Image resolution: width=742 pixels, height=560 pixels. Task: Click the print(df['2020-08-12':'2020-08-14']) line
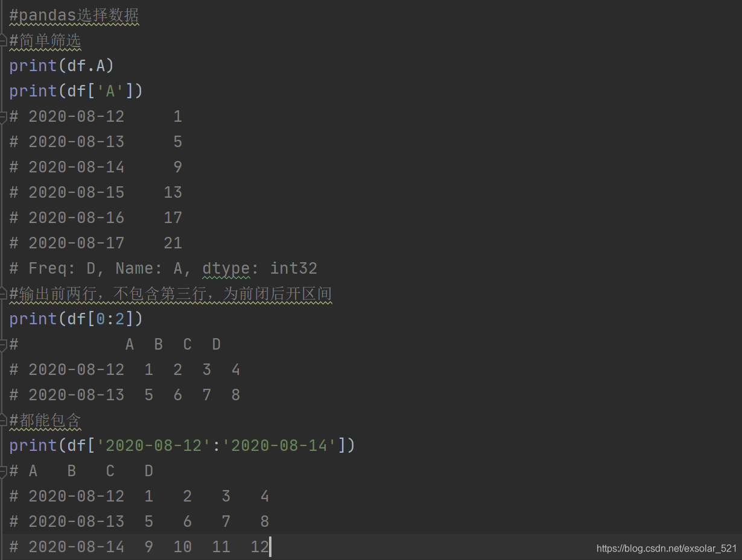pos(182,445)
